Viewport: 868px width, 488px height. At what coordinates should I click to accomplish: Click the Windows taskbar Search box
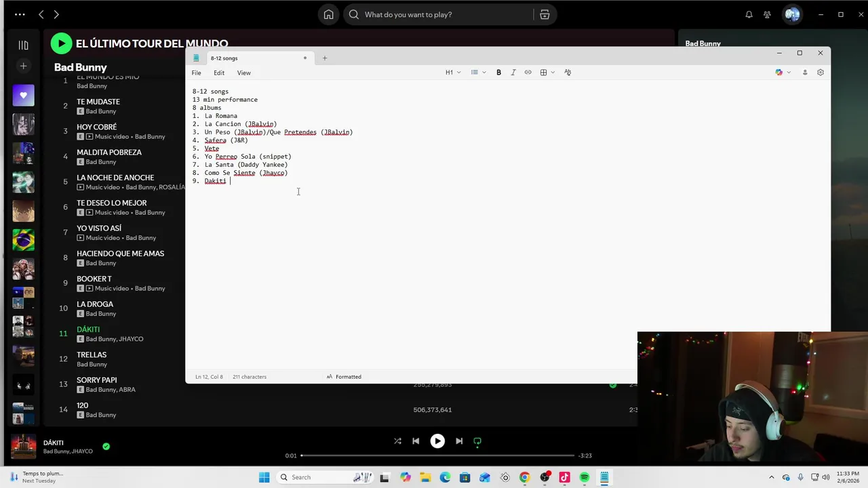pos(325,477)
